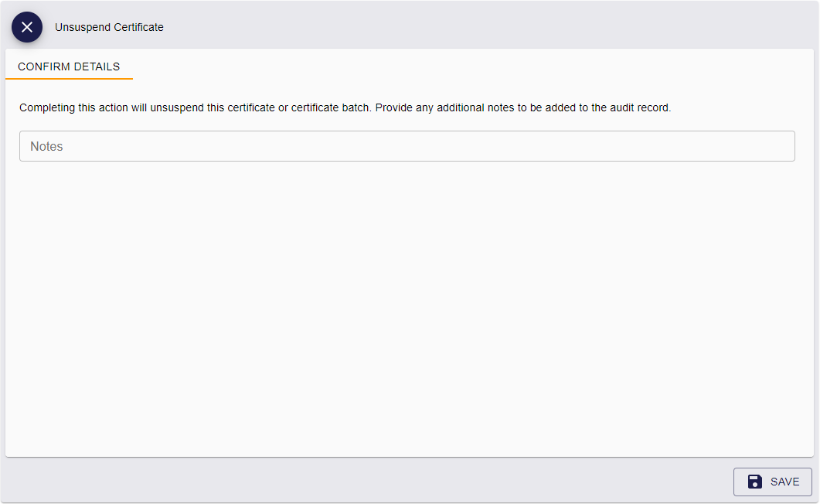Image resolution: width=820 pixels, height=504 pixels.
Task: Cancel unsuspend via the dark circular X button
Action: click(27, 27)
